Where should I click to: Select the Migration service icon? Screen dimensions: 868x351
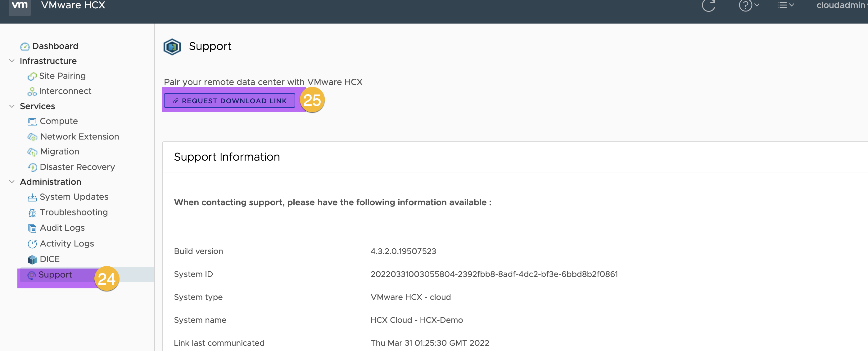[x=32, y=151]
